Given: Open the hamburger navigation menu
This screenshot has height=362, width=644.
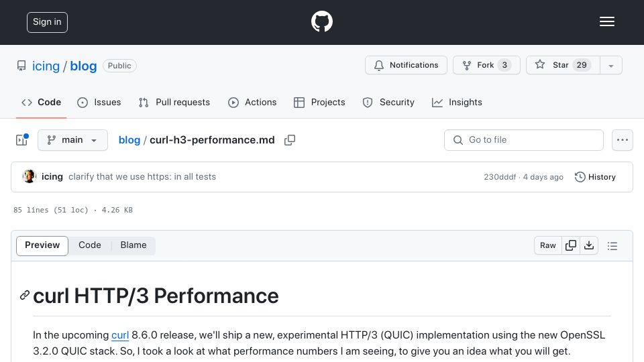Looking at the screenshot, I should 606,21.
